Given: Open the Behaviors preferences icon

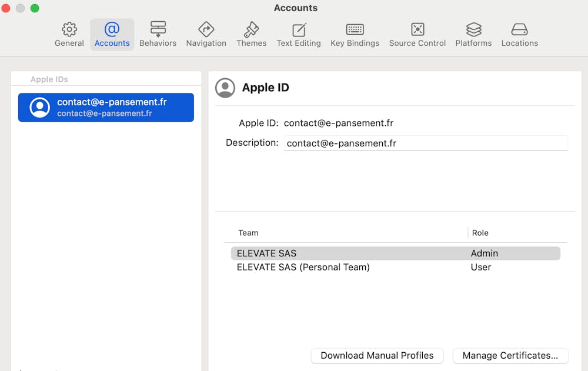Looking at the screenshot, I should pos(158,29).
